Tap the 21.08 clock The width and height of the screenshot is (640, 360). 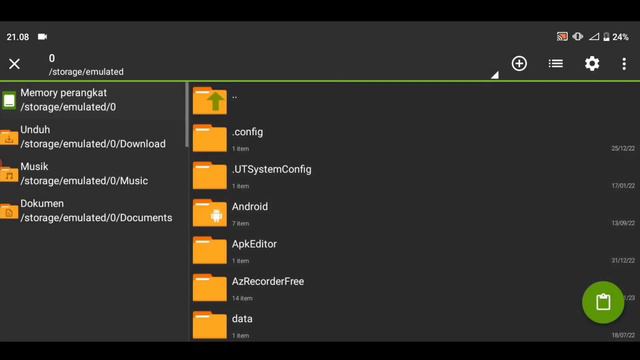pos(18,37)
